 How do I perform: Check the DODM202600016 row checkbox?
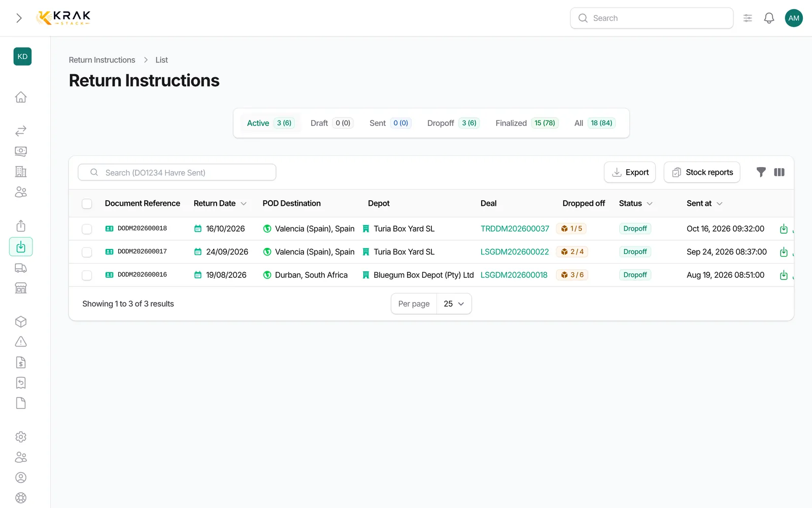pyautogui.click(x=87, y=275)
